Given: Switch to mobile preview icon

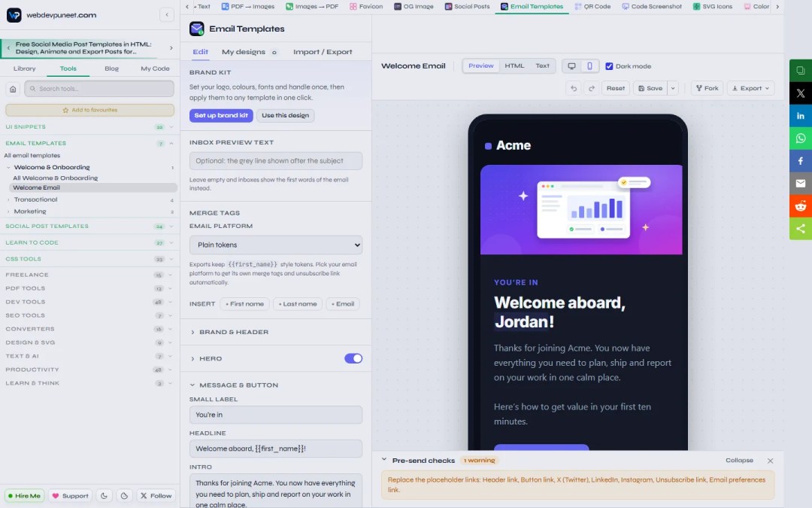Looking at the screenshot, I should pyautogui.click(x=589, y=65).
